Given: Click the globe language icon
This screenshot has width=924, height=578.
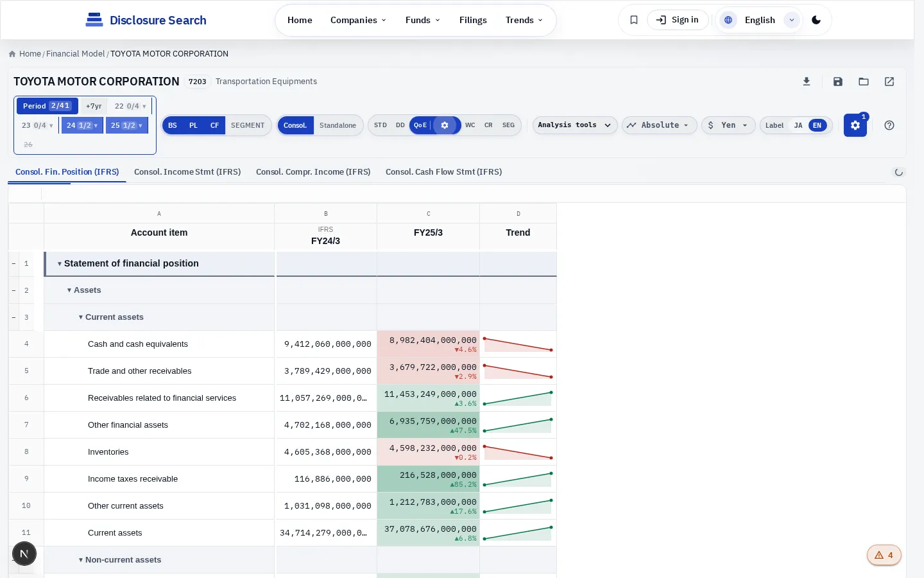Looking at the screenshot, I should click(x=728, y=20).
